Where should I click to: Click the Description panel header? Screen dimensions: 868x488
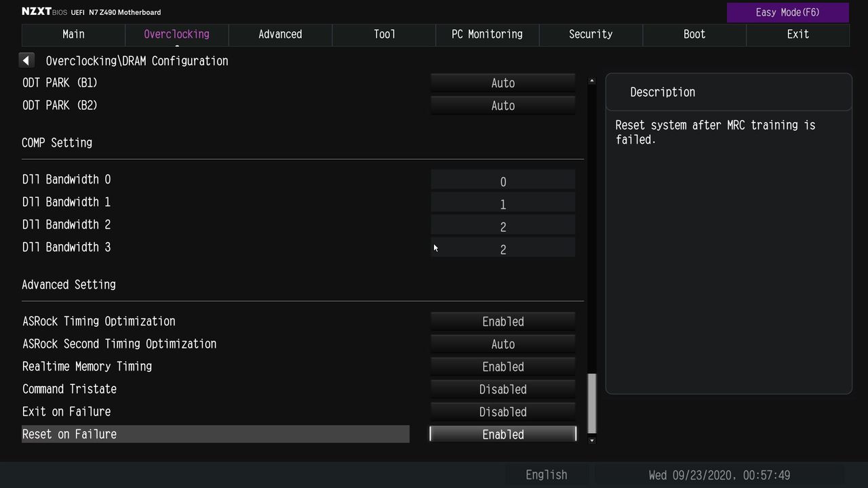click(x=728, y=92)
